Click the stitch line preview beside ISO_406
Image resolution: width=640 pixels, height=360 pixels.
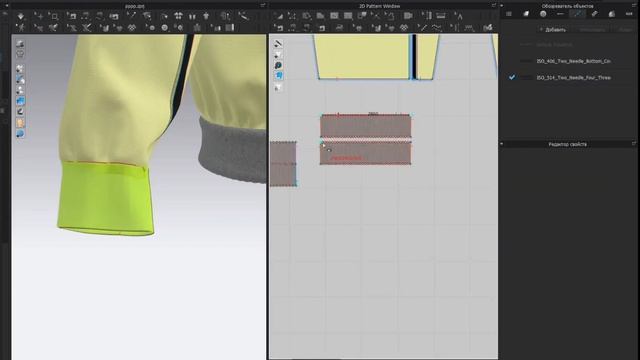(x=526, y=61)
